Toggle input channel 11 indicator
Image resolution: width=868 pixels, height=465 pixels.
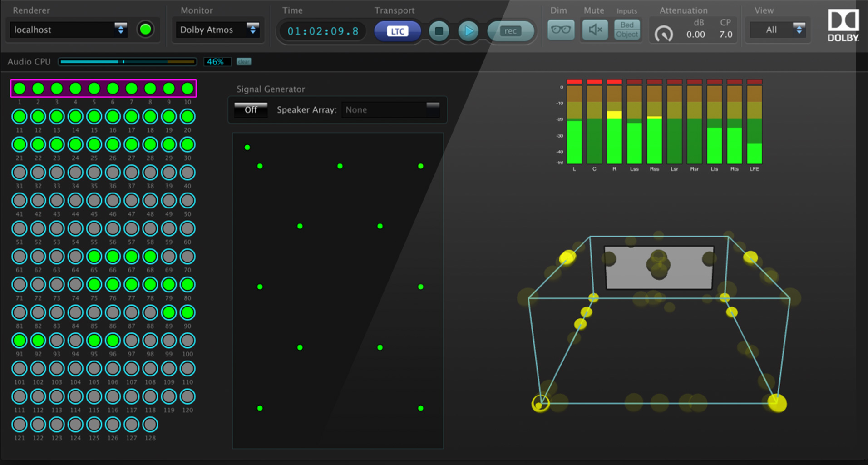(x=19, y=117)
